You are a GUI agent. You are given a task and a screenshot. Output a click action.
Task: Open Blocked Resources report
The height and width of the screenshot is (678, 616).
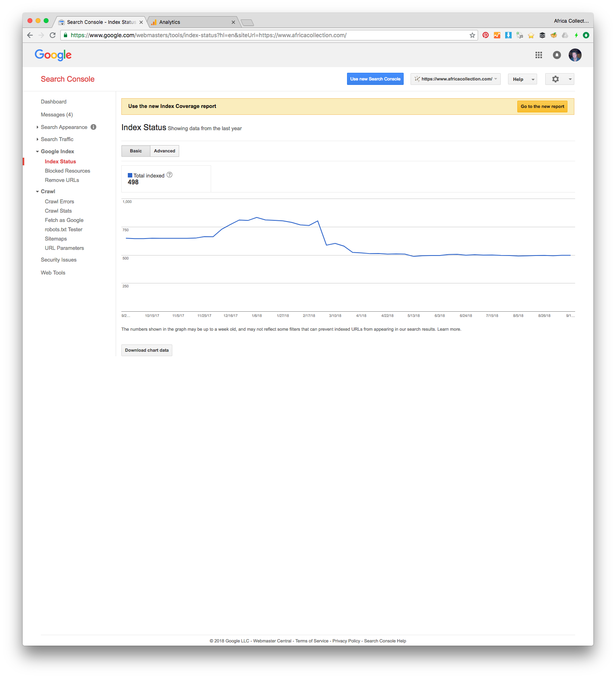tap(68, 171)
